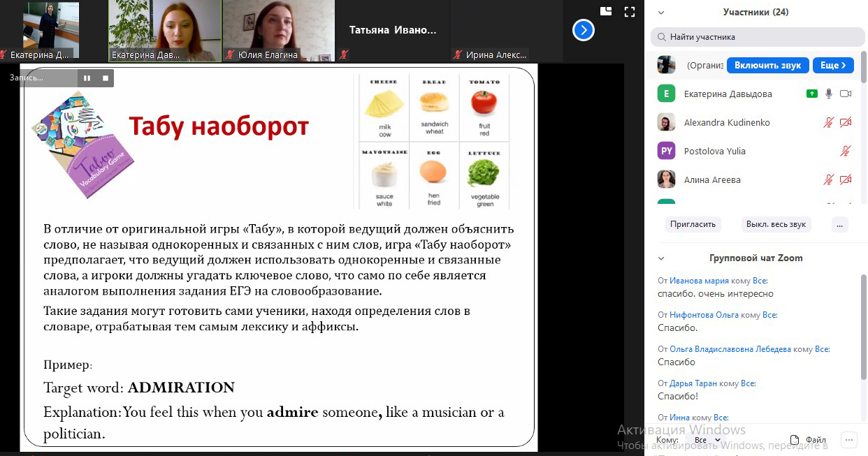Image resolution: width=868 pixels, height=456 pixels.
Task: Toggle Екатерина Давыдова's microphone icon
Action: point(829,94)
